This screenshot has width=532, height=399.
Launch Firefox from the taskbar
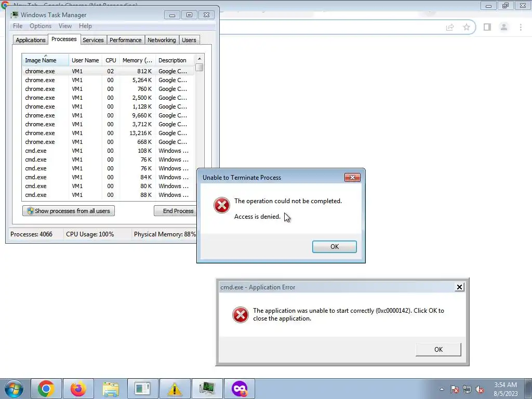point(78,389)
